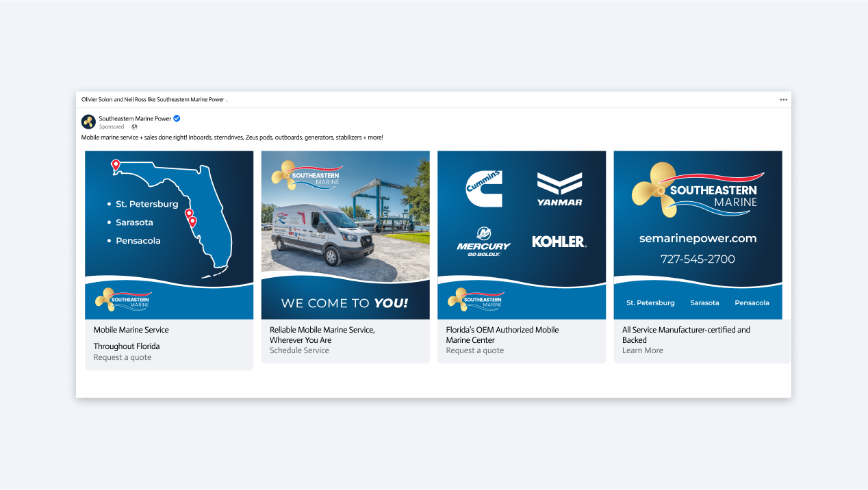Open the service van photo card
The height and width of the screenshot is (490, 868).
pos(345,219)
